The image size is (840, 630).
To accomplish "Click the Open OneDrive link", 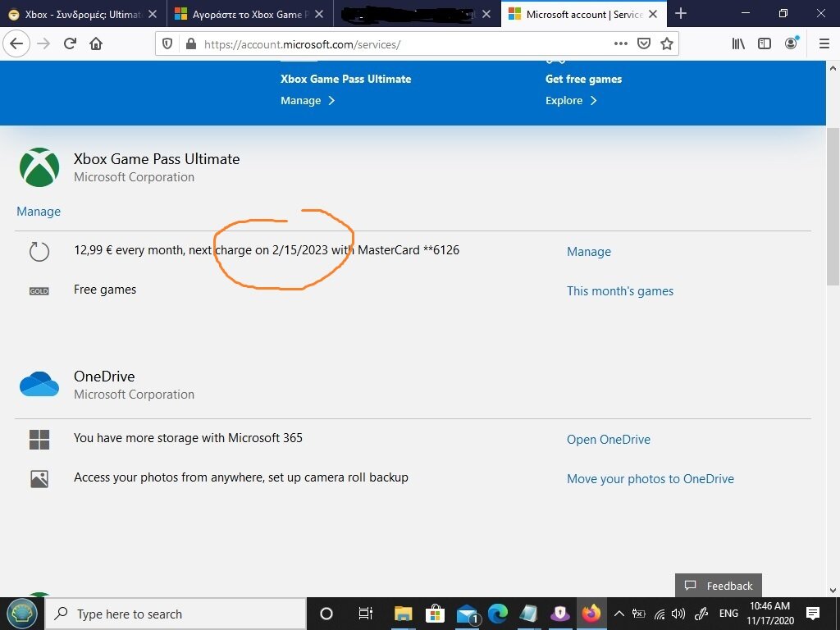I will tap(608, 440).
